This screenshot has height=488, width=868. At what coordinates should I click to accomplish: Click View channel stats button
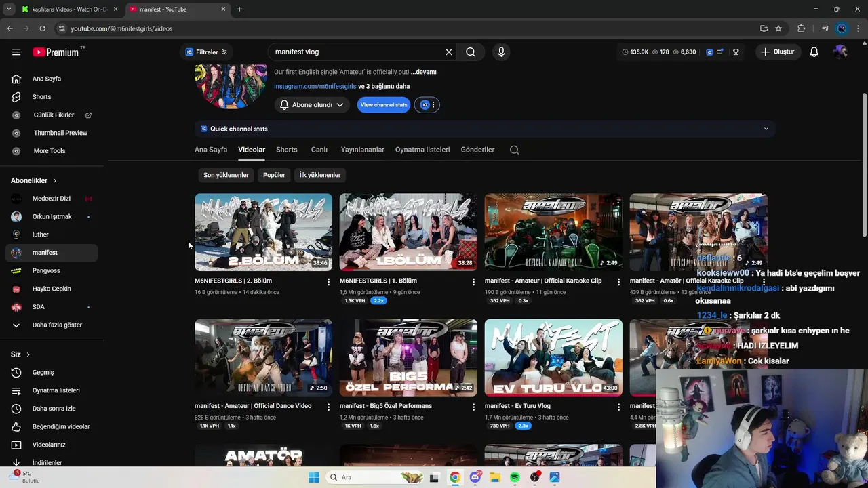[384, 105]
